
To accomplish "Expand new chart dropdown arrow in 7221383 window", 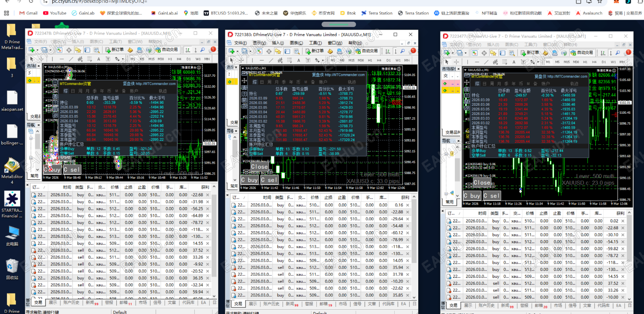I will 237,51.
